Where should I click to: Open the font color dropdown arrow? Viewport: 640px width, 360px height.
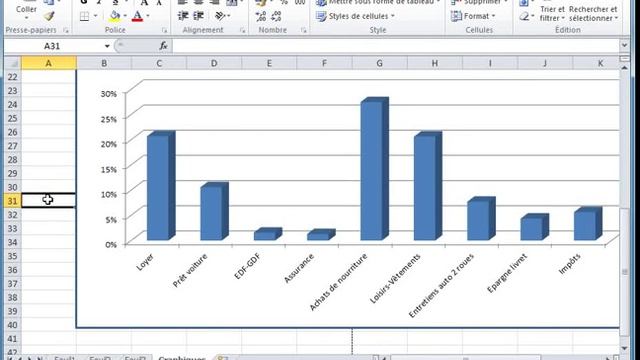pyautogui.click(x=148, y=16)
